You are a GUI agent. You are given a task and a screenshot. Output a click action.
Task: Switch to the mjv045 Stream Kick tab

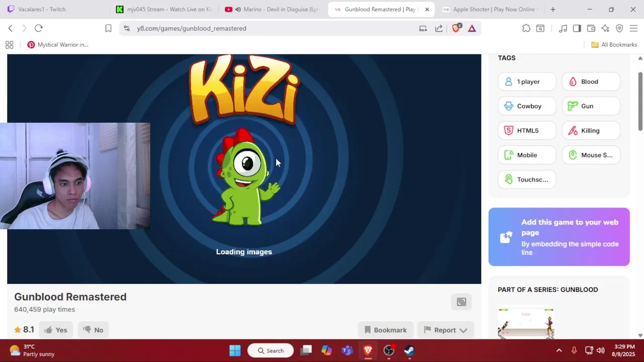click(x=165, y=9)
